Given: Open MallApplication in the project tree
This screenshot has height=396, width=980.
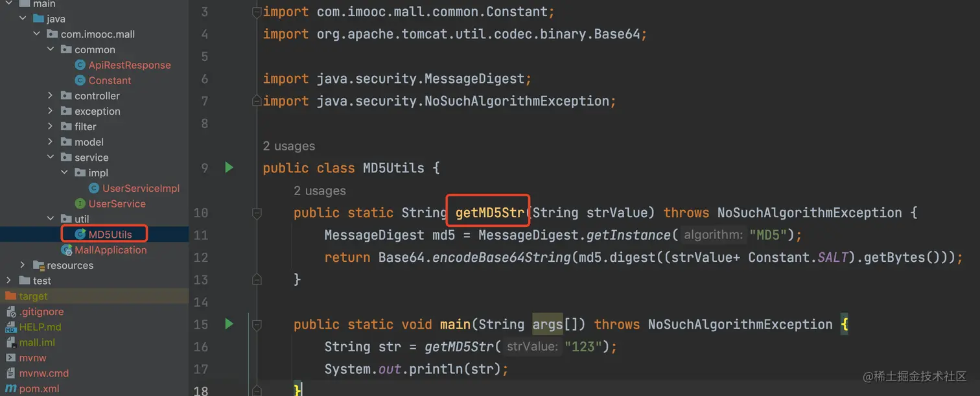Looking at the screenshot, I should coord(110,250).
